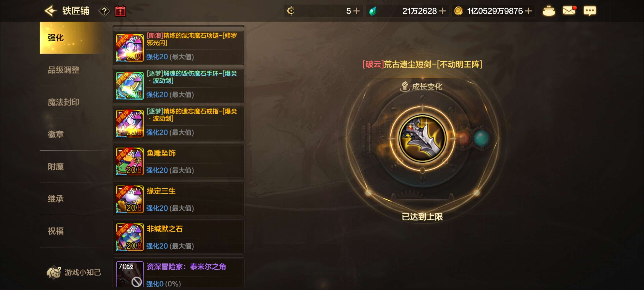Select 资深冒险家：泰米尔之角 list item
This screenshot has width=644, height=290.
[x=178, y=273]
